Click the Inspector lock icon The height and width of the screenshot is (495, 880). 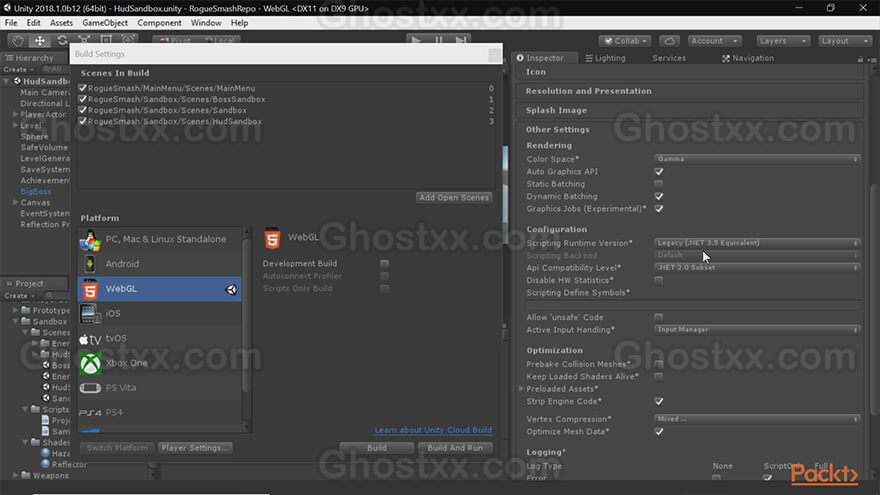[x=860, y=58]
